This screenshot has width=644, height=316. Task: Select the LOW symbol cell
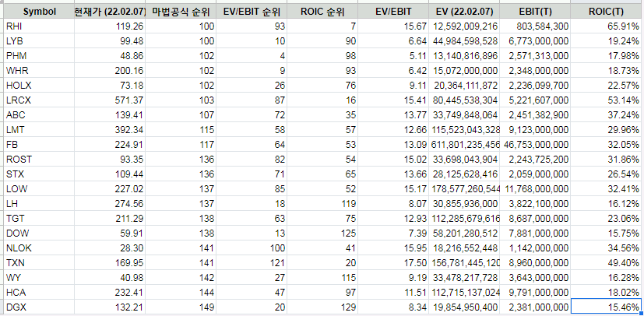(39, 189)
